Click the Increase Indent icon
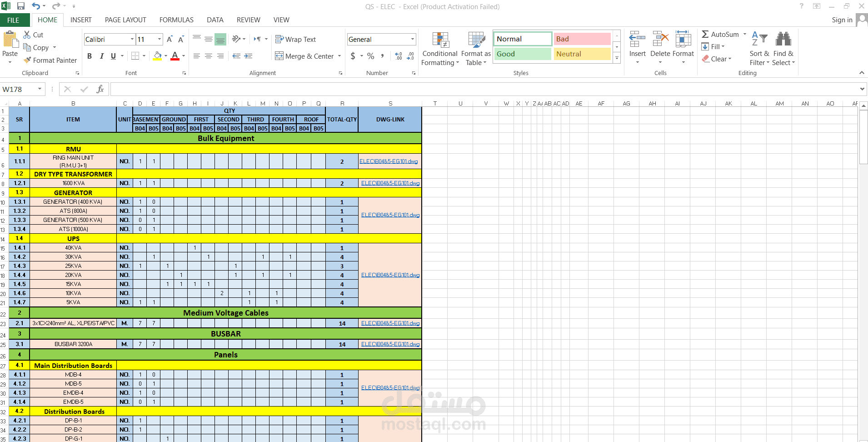This screenshot has height=442, width=868. [x=248, y=56]
